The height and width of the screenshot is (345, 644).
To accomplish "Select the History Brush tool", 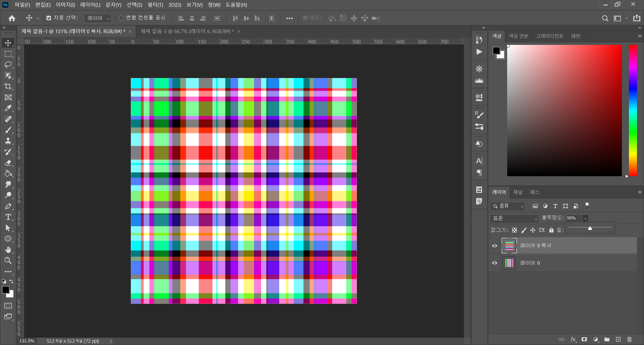I will pyautogui.click(x=8, y=152).
